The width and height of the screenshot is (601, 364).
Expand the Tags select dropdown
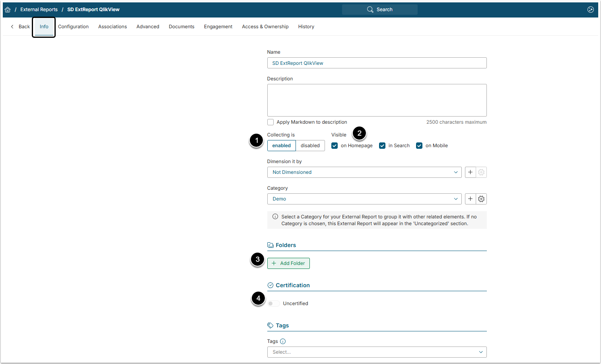click(x=376, y=352)
